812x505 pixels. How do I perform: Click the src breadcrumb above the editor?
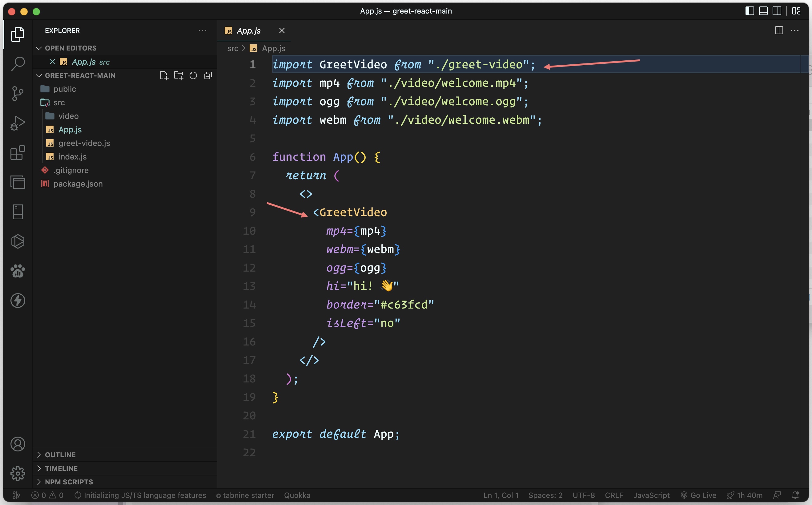pyautogui.click(x=232, y=48)
